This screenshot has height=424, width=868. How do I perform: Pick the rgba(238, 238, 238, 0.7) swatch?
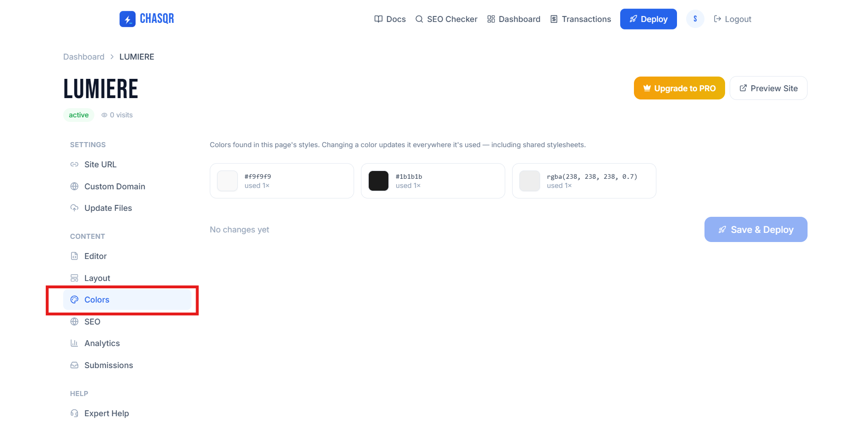point(530,181)
